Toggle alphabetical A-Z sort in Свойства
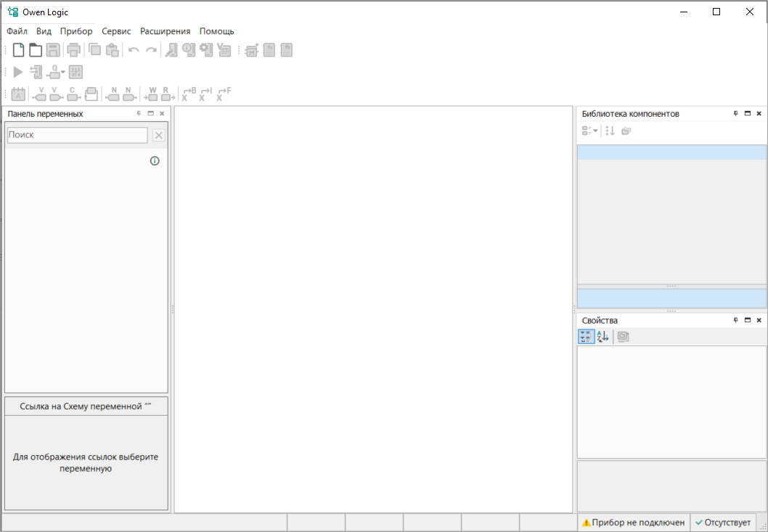The width and height of the screenshot is (768, 532). pyautogui.click(x=603, y=337)
